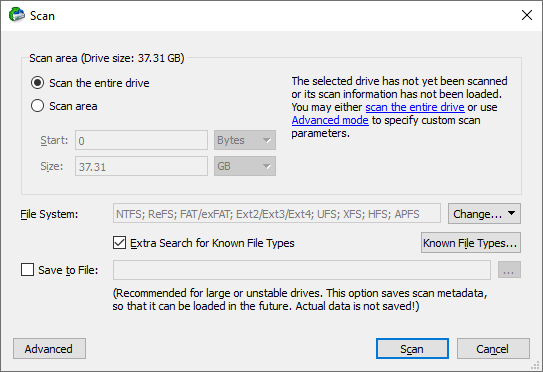Viewport: 543px width, 372px height.
Task: Click the Save to File path field
Action: [302, 270]
